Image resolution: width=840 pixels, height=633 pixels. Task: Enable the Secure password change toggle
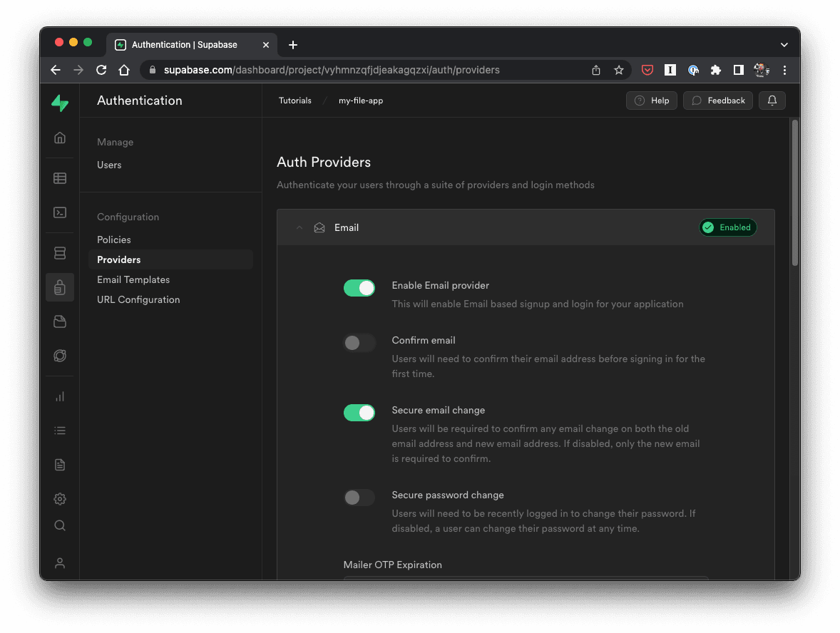(x=359, y=498)
